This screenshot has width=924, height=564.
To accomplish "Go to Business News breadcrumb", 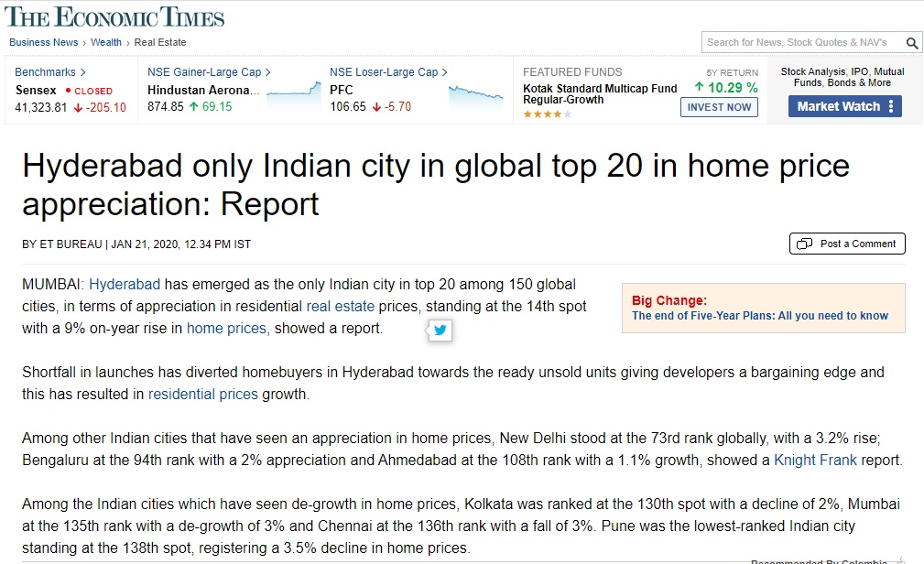I will coord(44,42).
